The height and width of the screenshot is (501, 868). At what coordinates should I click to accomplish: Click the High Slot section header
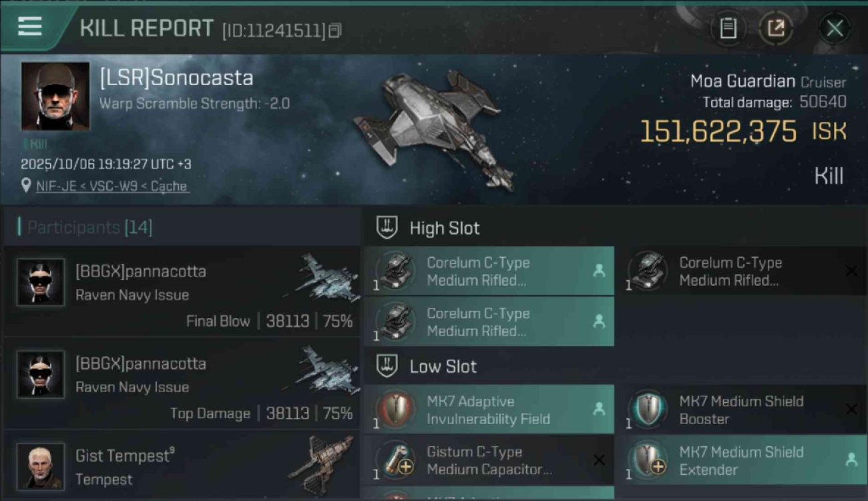click(444, 228)
